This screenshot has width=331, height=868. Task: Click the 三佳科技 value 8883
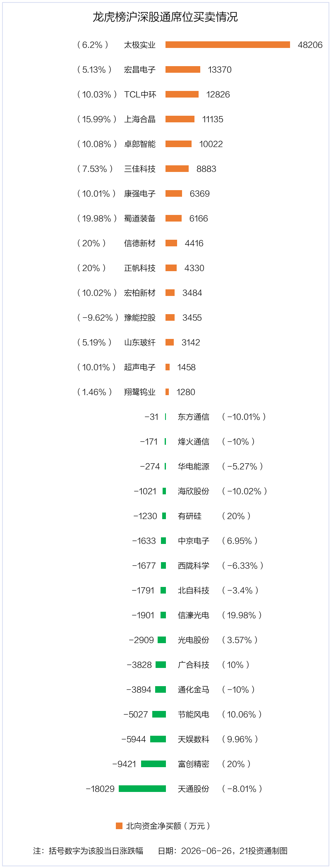click(x=206, y=169)
